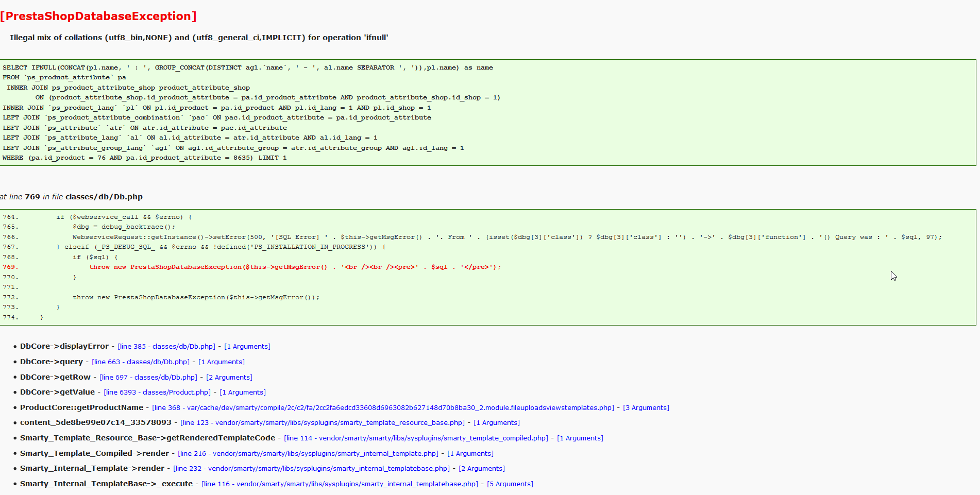Click the 'LEFT JOIN `ps_product_attribute_combination`' line

pyautogui.click(x=217, y=118)
